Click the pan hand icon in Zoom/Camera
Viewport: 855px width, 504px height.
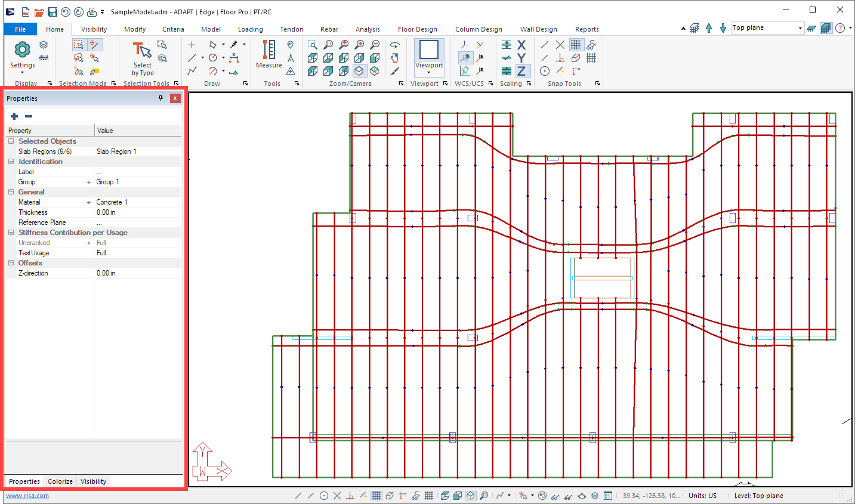tap(394, 58)
